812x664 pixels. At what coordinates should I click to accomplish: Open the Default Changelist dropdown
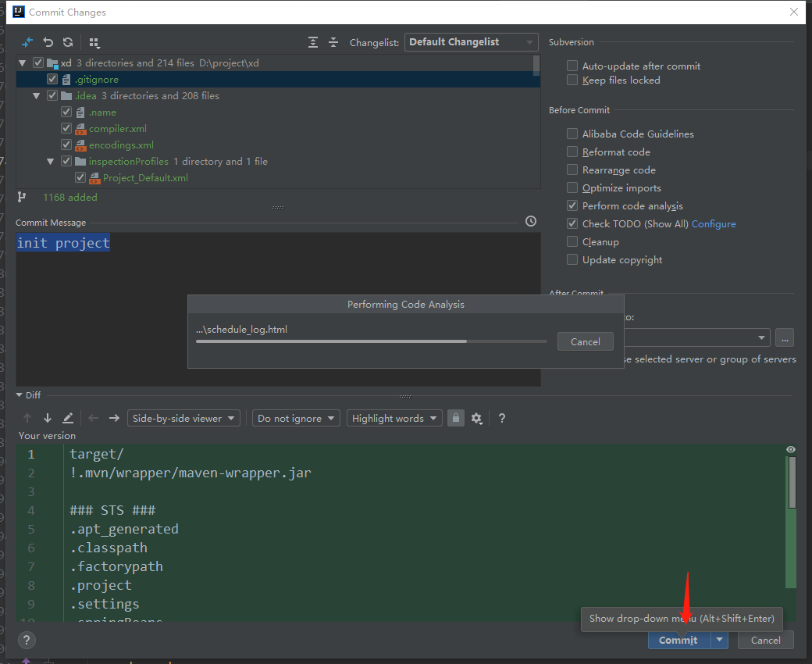472,42
